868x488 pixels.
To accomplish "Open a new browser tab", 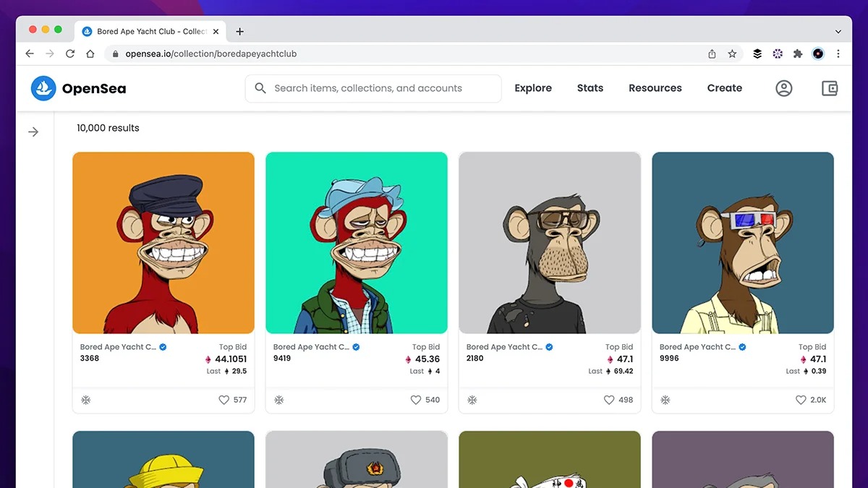I will (x=240, y=31).
